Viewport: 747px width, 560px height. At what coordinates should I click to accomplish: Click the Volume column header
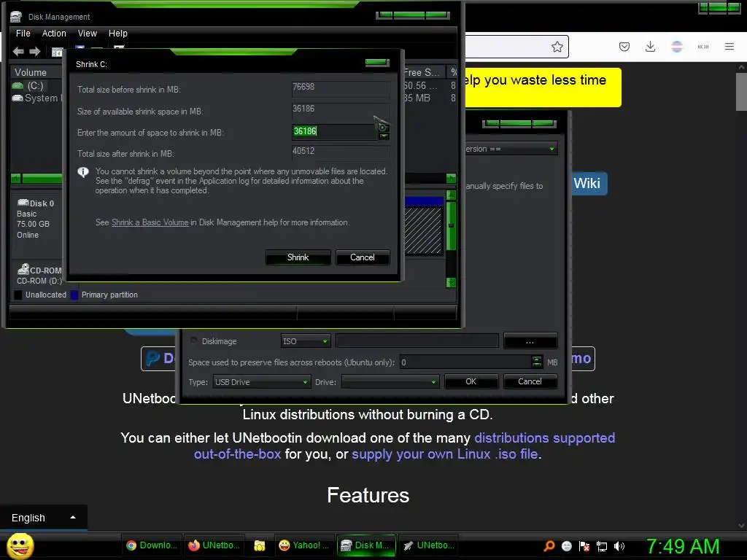pos(36,72)
